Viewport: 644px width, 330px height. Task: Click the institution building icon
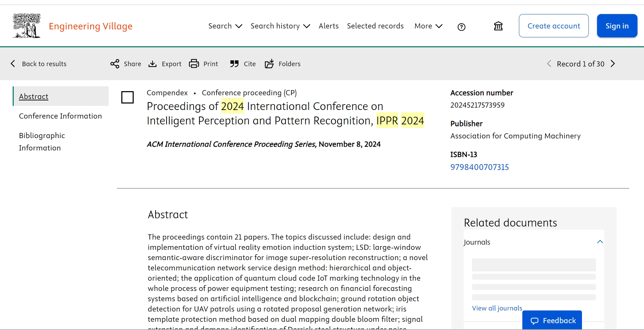point(498,26)
